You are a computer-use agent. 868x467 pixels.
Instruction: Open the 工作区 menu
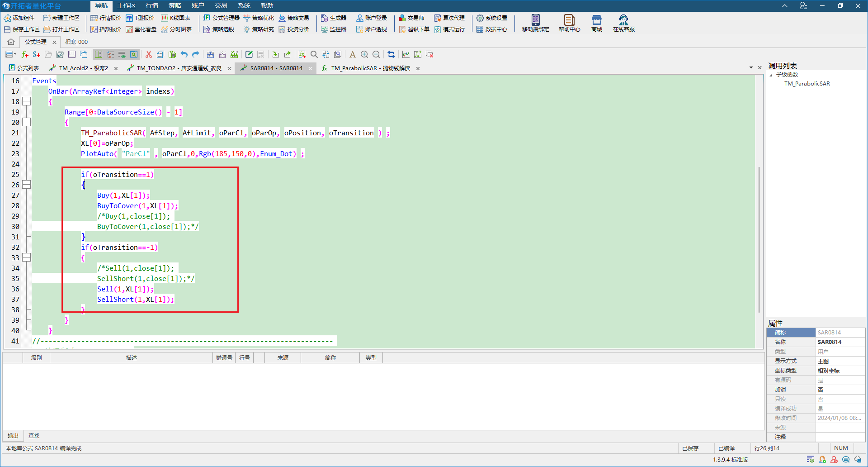click(x=127, y=5)
